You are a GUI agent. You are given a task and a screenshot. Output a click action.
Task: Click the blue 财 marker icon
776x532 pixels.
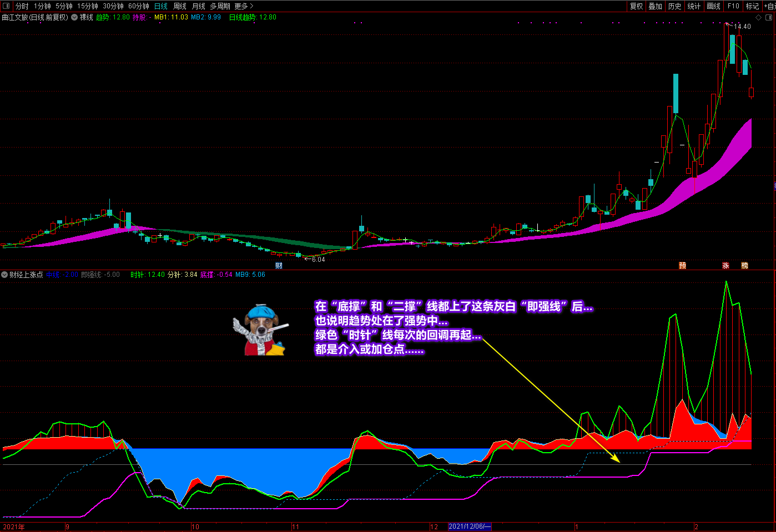279,266
